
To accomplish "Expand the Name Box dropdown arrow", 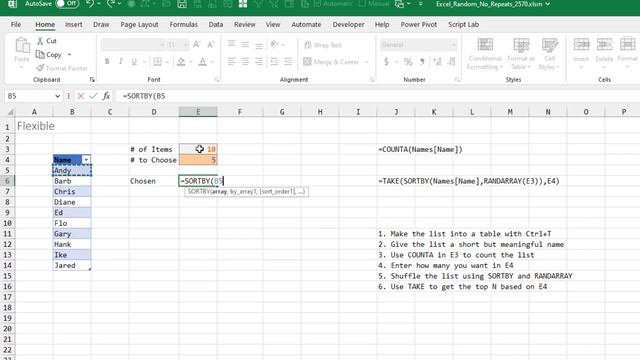I will (x=57, y=96).
